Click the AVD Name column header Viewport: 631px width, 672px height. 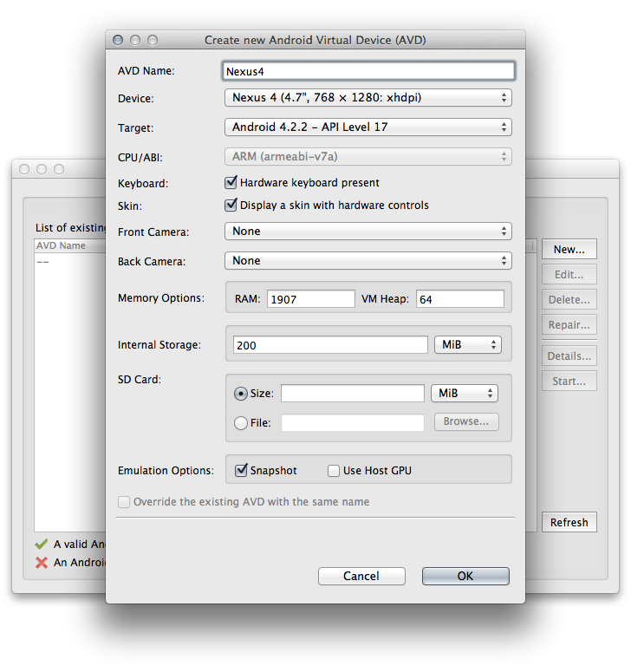point(70,245)
